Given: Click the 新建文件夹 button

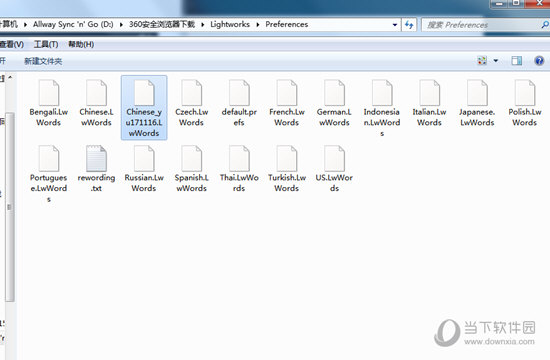Looking at the screenshot, I should [x=43, y=61].
